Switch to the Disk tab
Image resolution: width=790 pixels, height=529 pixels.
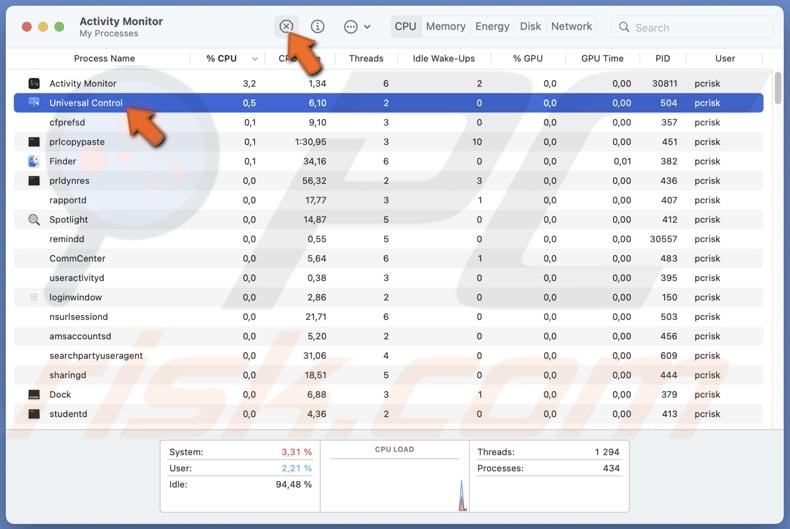pyautogui.click(x=531, y=26)
